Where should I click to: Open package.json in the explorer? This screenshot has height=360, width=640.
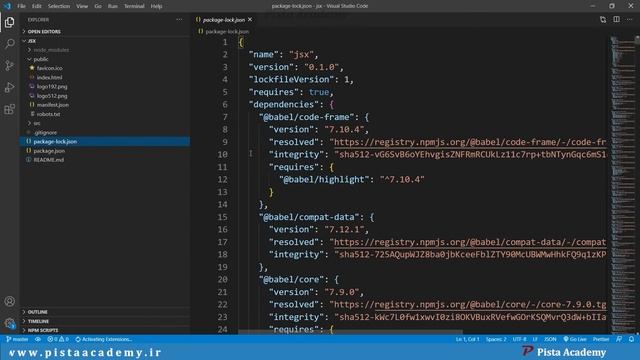(49, 151)
